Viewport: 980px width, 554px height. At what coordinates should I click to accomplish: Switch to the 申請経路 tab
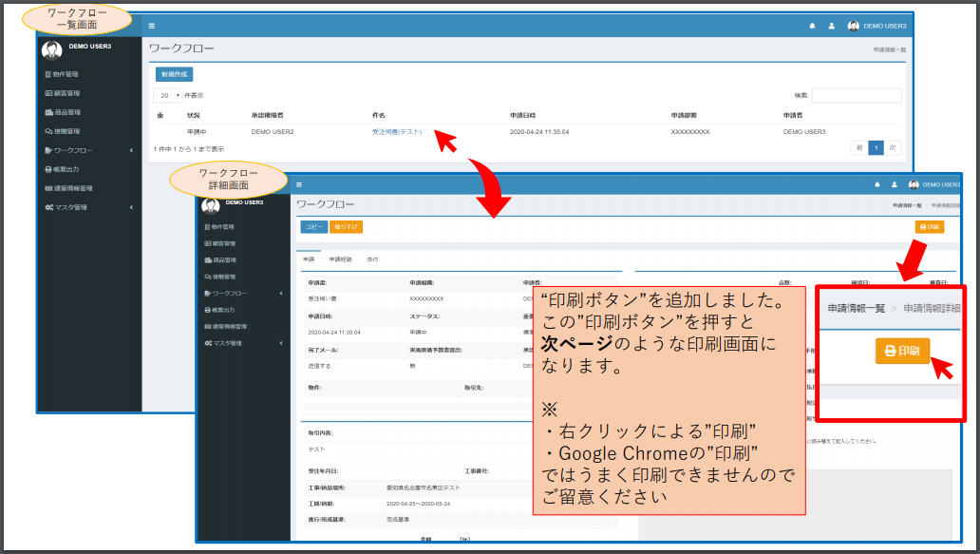tap(341, 258)
